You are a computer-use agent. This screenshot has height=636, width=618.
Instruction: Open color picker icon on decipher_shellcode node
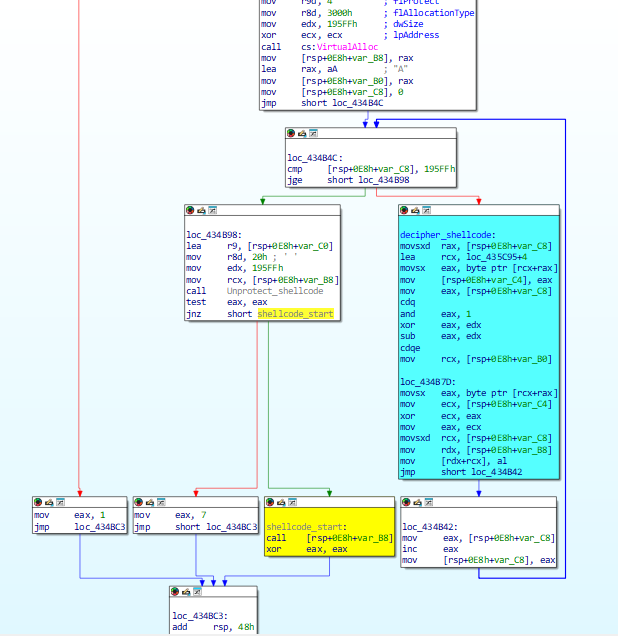coord(405,210)
